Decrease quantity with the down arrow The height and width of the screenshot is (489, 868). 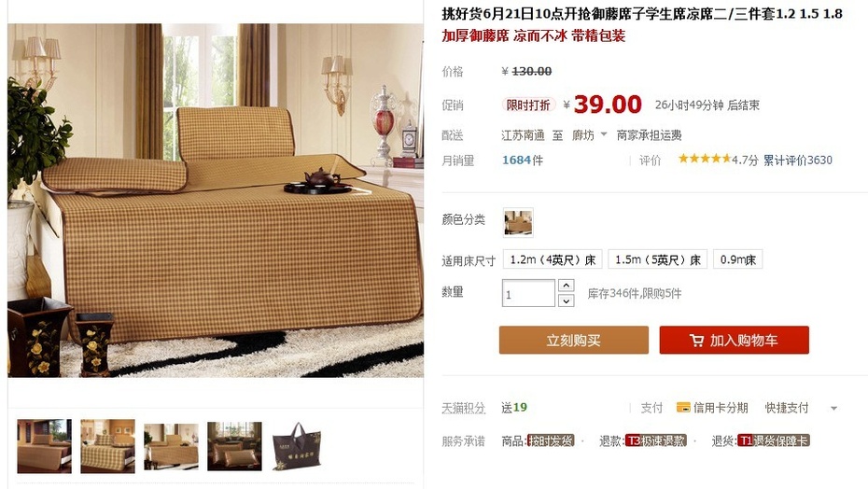566,300
